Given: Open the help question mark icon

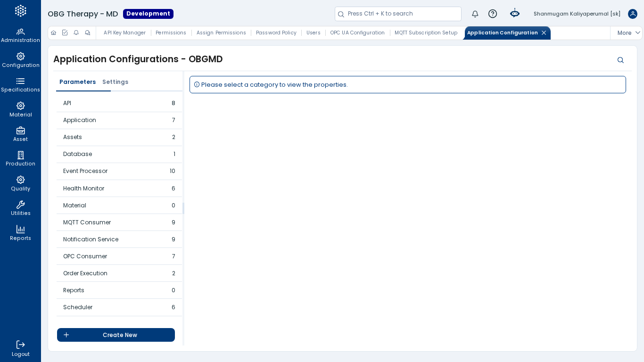Looking at the screenshot, I should click(493, 14).
